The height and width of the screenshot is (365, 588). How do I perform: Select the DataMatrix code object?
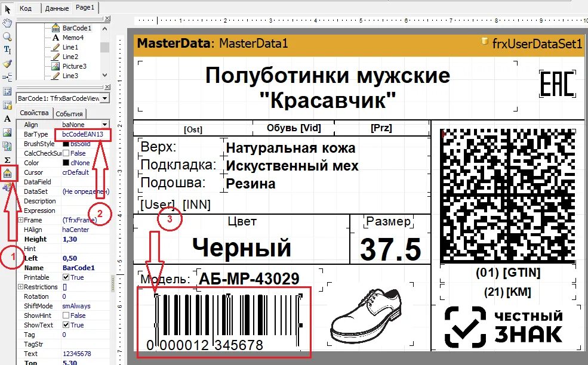click(x=508, y=195)
